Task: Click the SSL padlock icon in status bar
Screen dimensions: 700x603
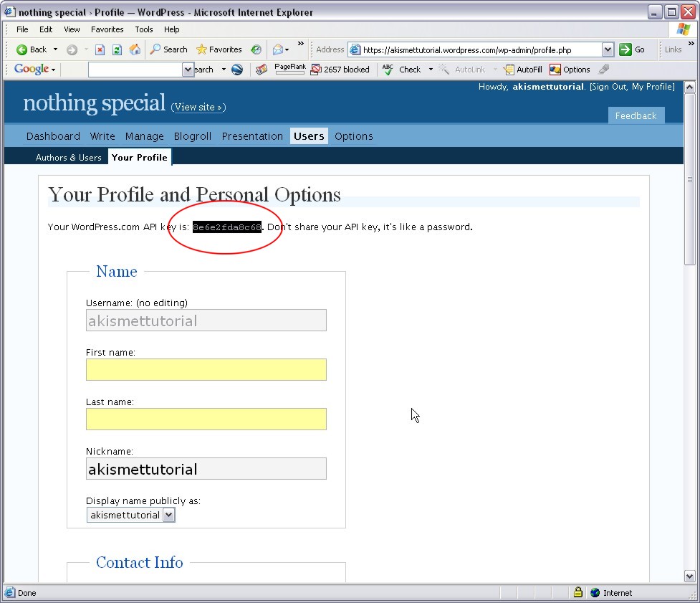Action: pyautogui.click(x=578, y=592)
